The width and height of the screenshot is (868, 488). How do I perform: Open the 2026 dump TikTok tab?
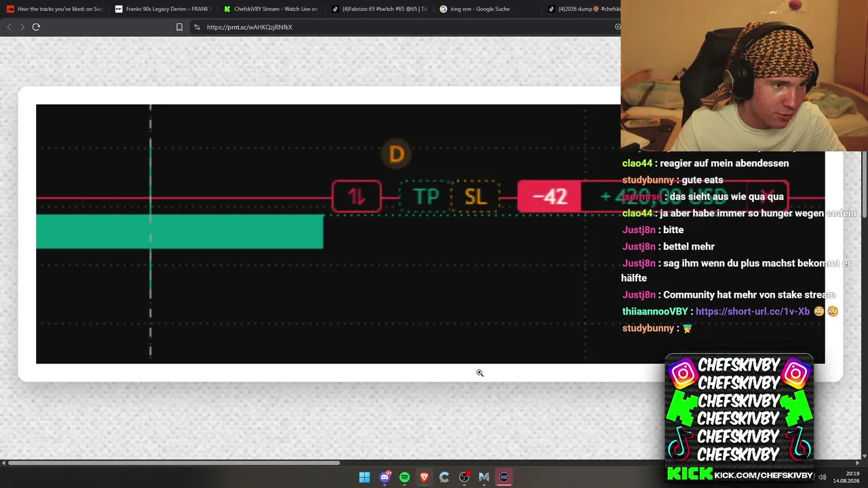pyautogui.click(x=583, y=9)
